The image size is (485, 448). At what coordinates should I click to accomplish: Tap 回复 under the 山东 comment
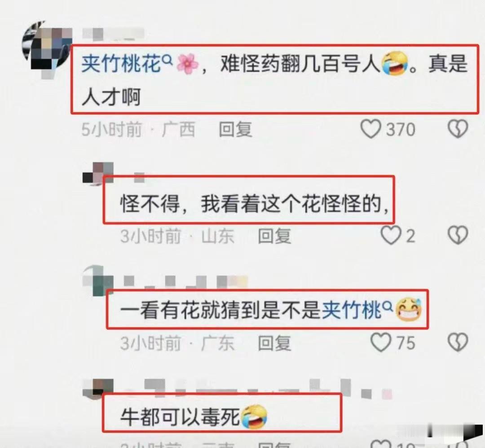(x=275, y=236)
